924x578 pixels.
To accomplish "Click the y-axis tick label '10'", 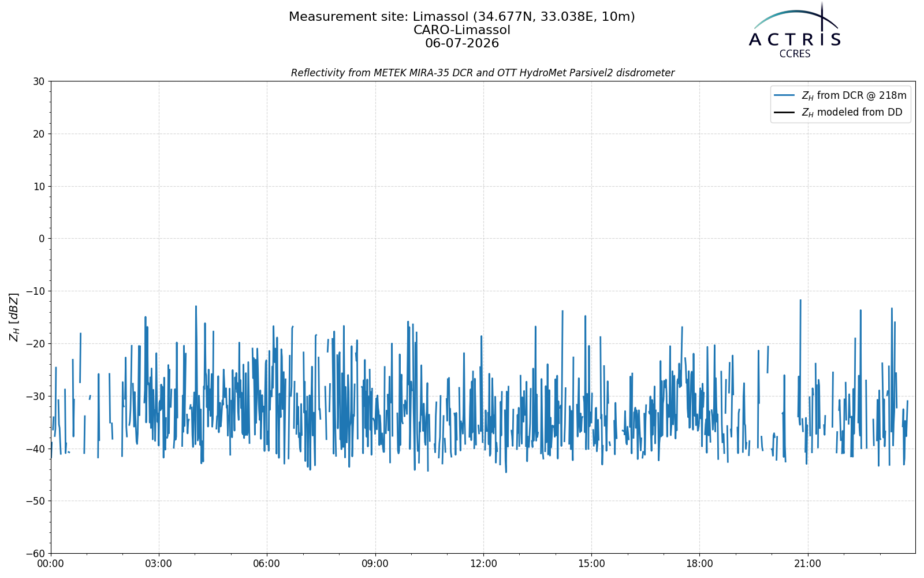I will coord(39,186).
